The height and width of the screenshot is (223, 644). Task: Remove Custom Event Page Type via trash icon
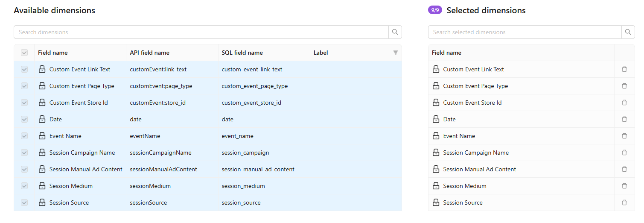(624, 86)
